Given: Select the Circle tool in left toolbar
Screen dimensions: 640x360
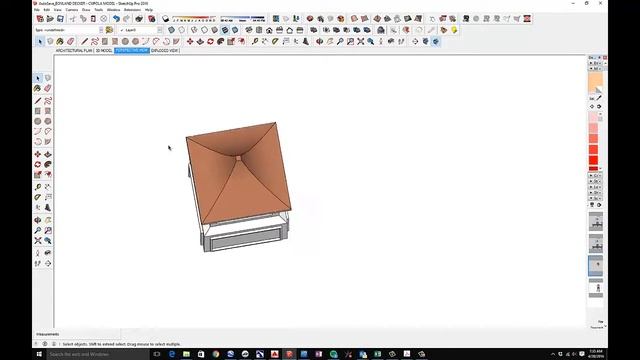Looking at the screenshot, I should click(38, 121).
